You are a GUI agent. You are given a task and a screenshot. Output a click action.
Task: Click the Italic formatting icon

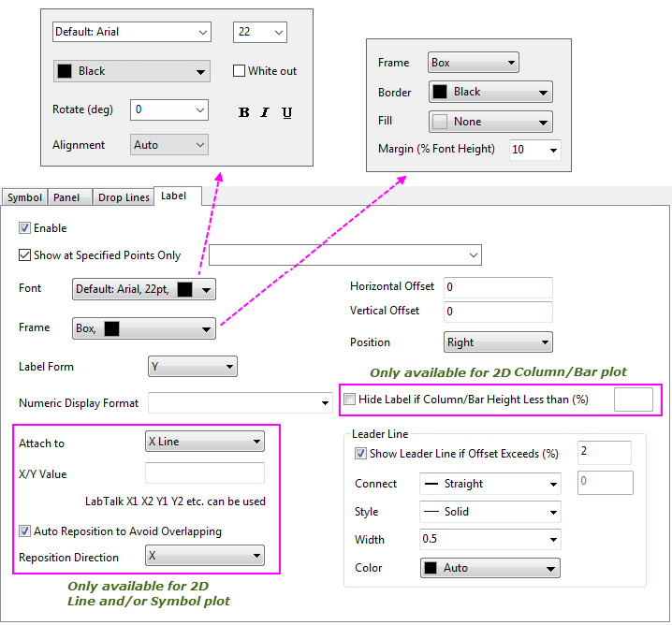pyautogui.click(x=265, y=112)
